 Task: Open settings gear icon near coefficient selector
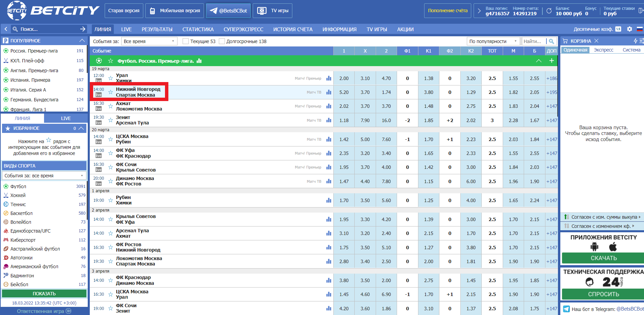[629, 29]
